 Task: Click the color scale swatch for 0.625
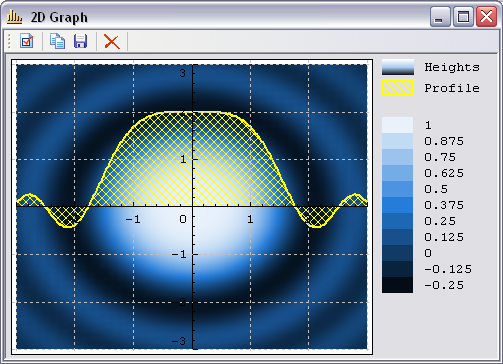coord(397,173)
